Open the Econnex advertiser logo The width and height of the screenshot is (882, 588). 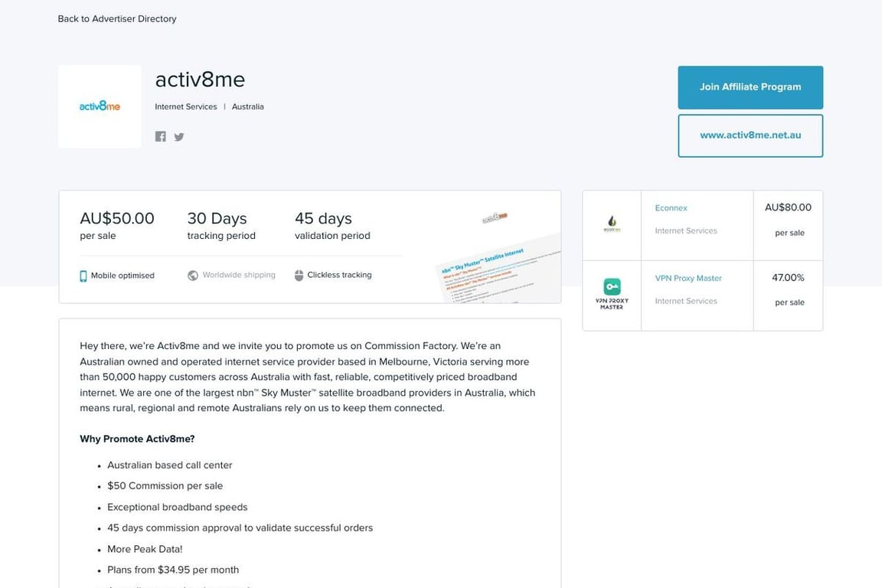pos(611,223)
